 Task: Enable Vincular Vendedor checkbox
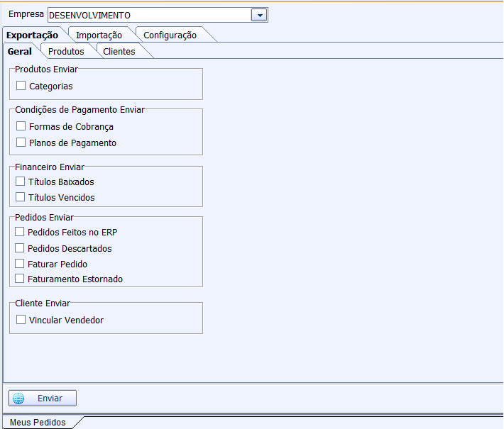coord(21,320)
